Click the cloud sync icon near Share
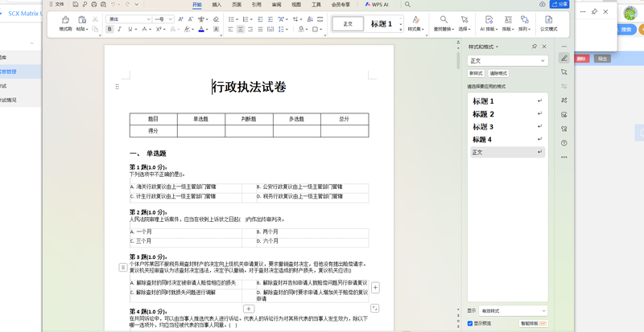The height and width of the screenshot is (332, 644). pyautogui.click(x=542, y=4)
